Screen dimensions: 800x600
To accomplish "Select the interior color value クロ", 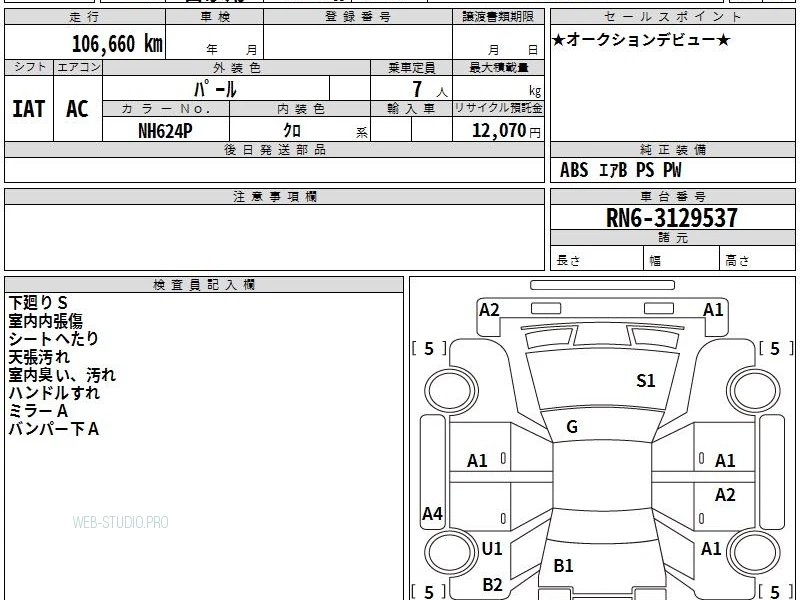I will [292, 131].
